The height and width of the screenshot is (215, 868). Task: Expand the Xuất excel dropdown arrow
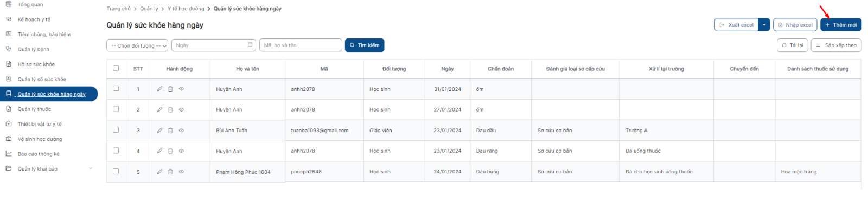(x=764, y=25)
